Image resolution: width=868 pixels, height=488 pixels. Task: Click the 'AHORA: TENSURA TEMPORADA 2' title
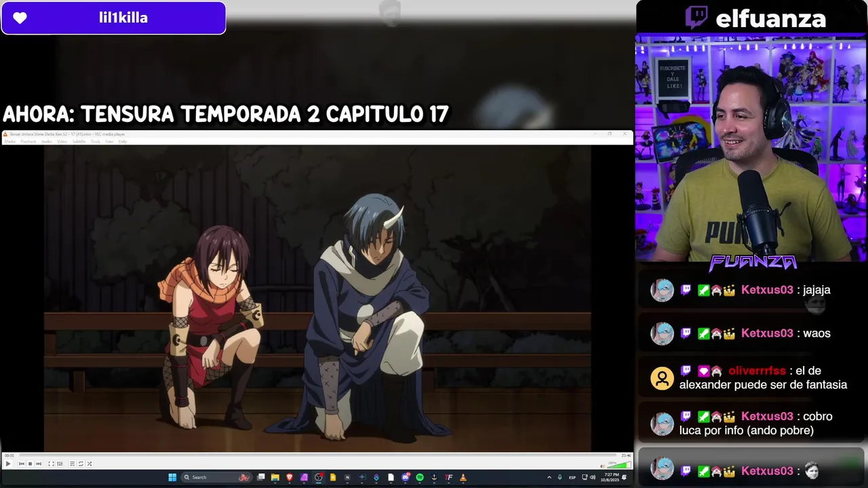click(225, 114)
